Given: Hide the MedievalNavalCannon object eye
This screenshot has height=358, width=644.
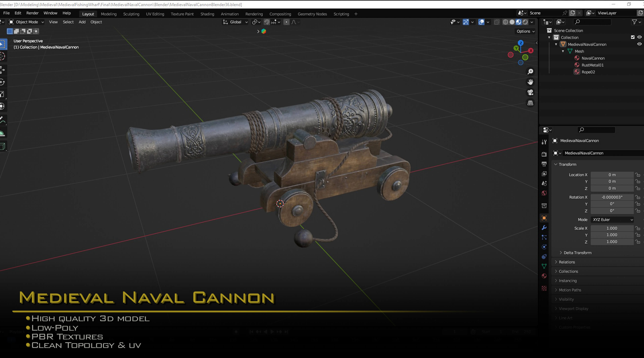Looking at the screenshot, I should 639,44.
